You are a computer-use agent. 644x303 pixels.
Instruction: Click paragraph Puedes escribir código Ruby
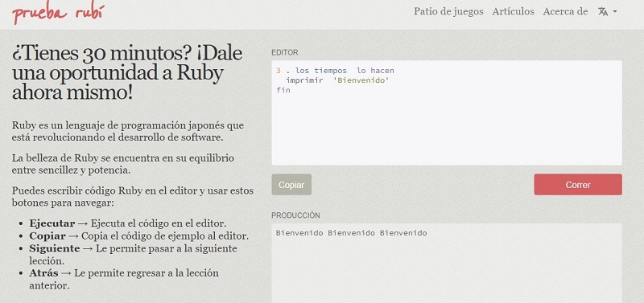click(133, 197)
